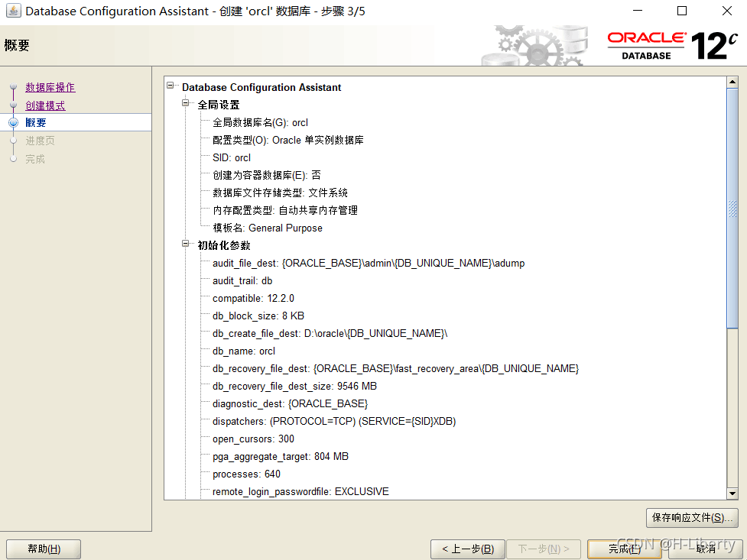Select the db_name: orcl row
747x560 pixels.
point(244,351)
